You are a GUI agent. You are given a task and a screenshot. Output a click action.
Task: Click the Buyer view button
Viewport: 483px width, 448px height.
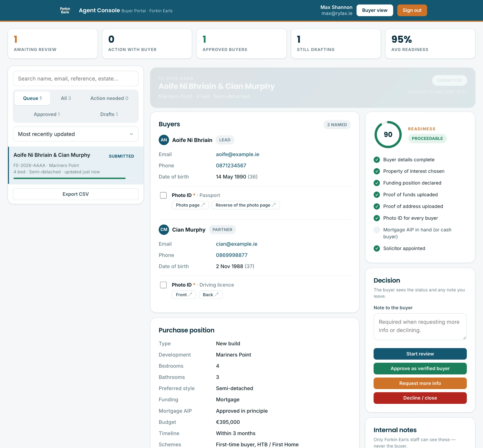point(375,10)
